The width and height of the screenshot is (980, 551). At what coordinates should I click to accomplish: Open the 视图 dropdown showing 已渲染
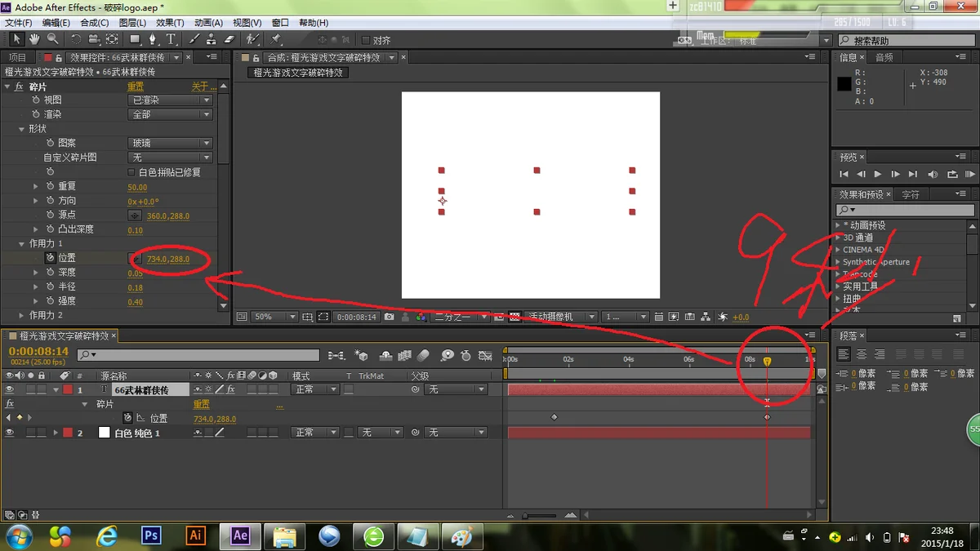[171, 100]
